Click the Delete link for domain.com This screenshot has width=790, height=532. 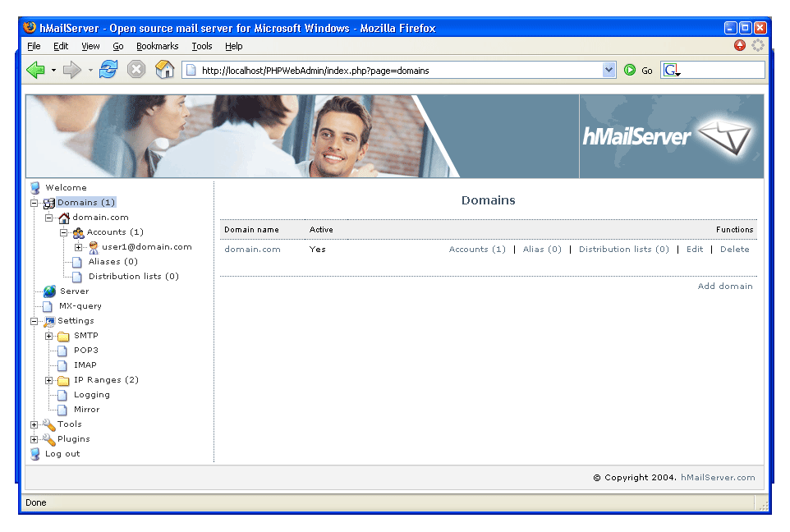[x=735, y=250]
